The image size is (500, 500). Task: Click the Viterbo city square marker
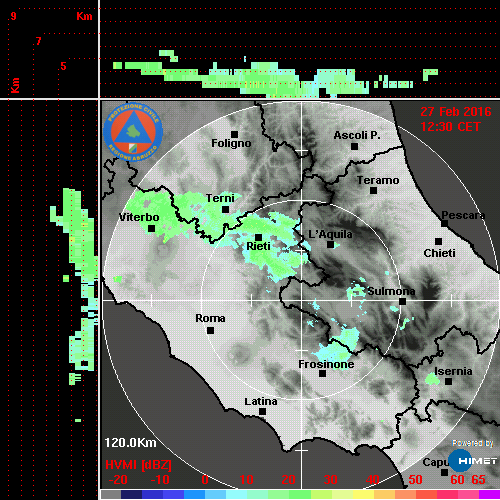[151, 228]
